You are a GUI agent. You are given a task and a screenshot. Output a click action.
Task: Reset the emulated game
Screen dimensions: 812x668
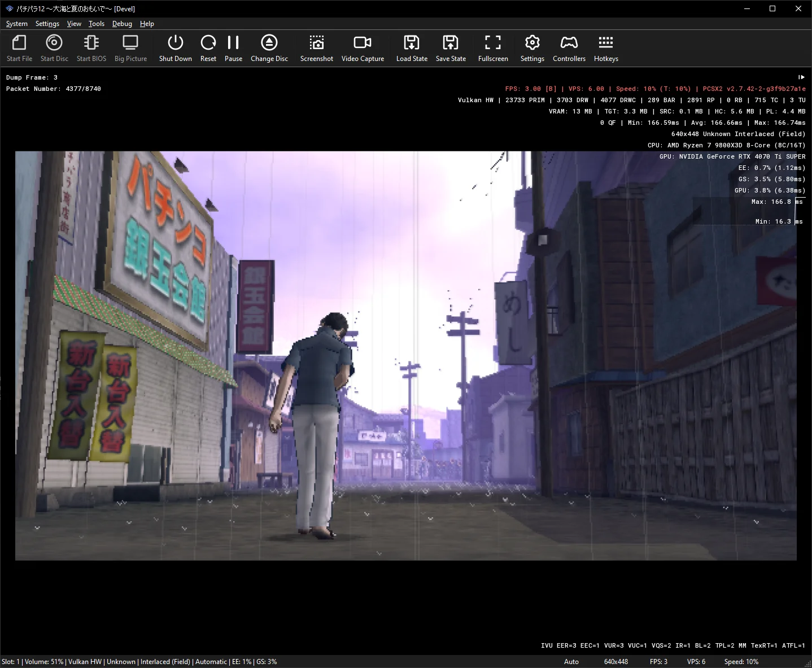coord(208,48)
